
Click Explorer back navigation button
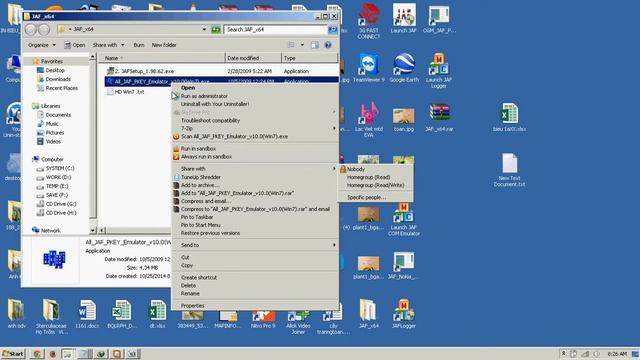[31, 29]
